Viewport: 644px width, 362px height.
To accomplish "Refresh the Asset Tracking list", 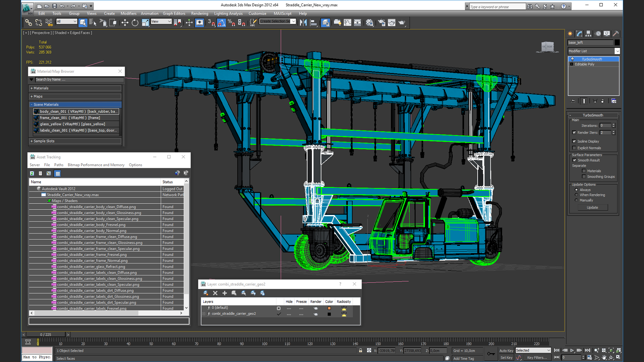I will tap(32, 173).
